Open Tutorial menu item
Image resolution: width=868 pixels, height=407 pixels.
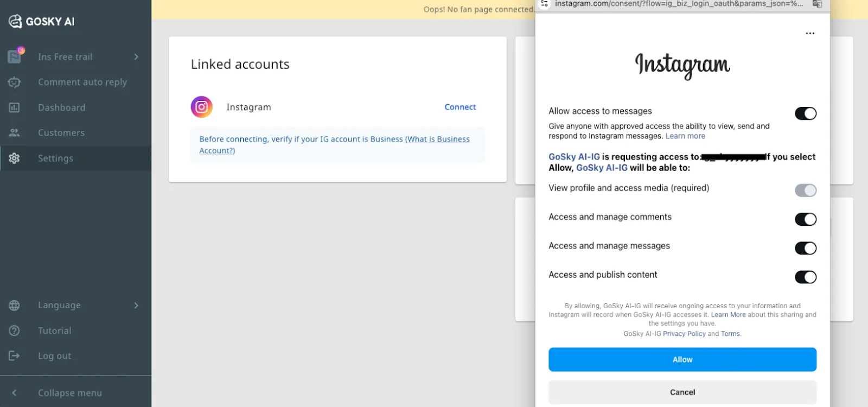click(75, 330)
